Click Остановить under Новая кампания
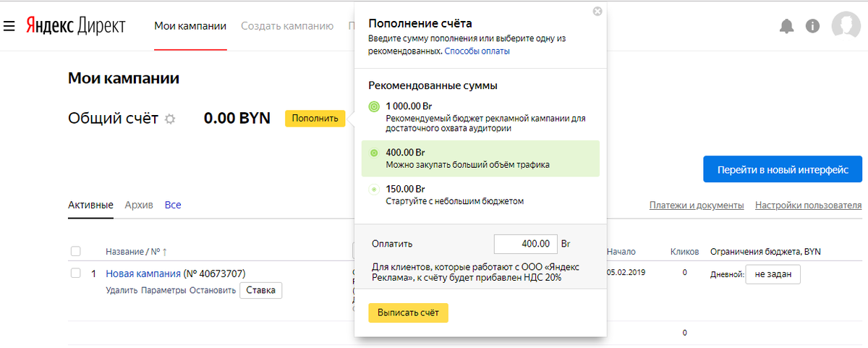Viewport: 868px width, 348px height. point(213,290)
